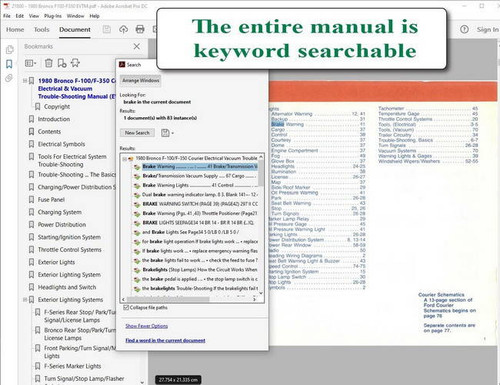Open the File menu
500x385 pixels.
pos(7,16)
